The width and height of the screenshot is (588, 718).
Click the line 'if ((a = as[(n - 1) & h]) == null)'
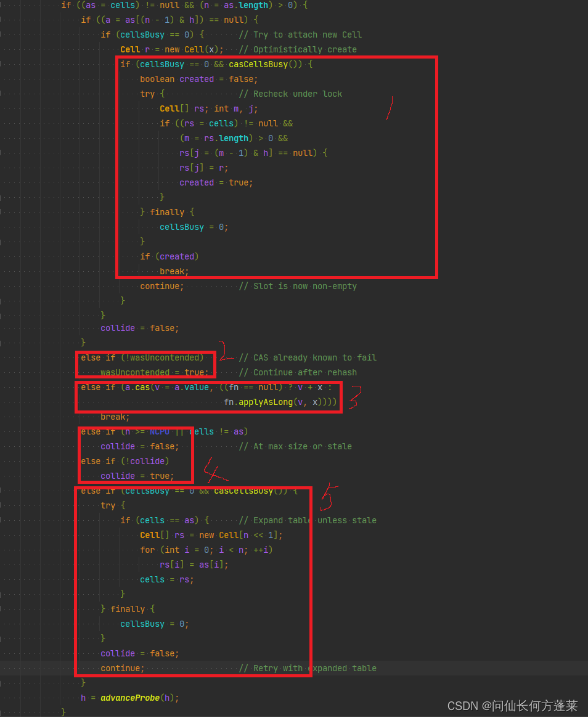(x=170, y=20)
